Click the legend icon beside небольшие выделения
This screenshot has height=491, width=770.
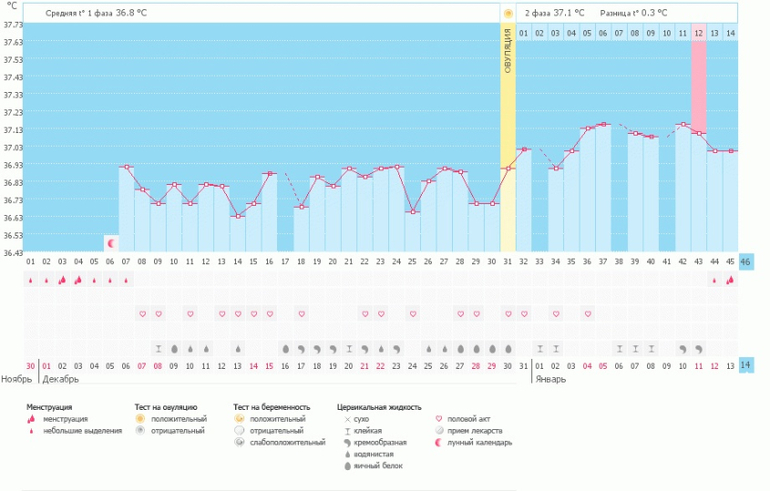pos(31,431)
